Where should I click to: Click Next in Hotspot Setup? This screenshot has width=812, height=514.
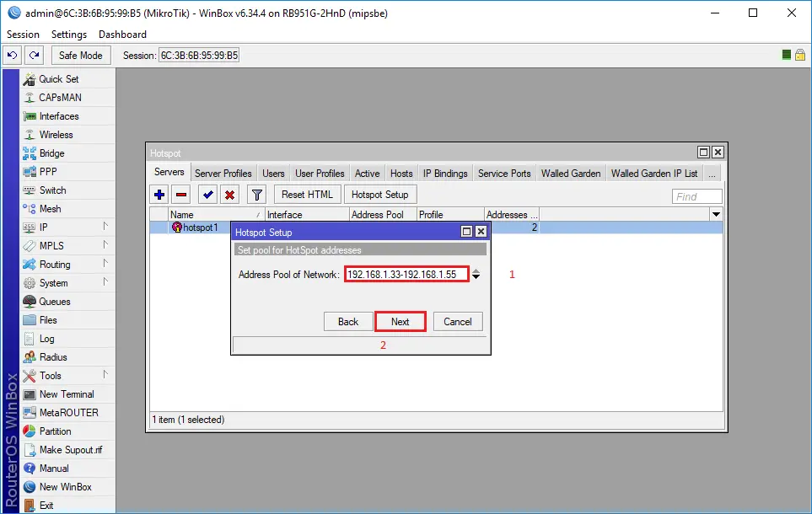point(401,321)
